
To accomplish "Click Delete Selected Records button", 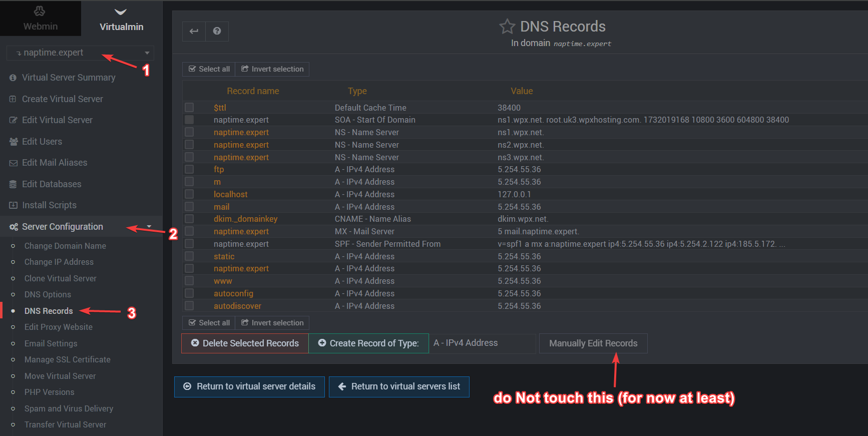I will point(245,343).
